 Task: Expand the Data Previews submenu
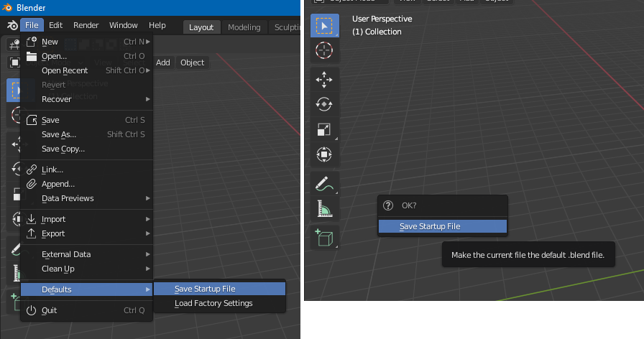point(87,198)
